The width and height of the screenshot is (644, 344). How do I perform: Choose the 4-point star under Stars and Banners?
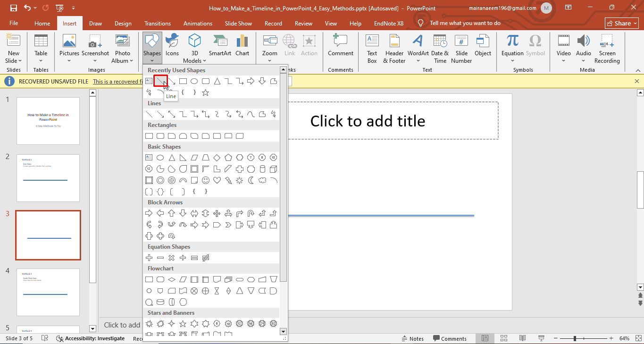click(172, 324)
